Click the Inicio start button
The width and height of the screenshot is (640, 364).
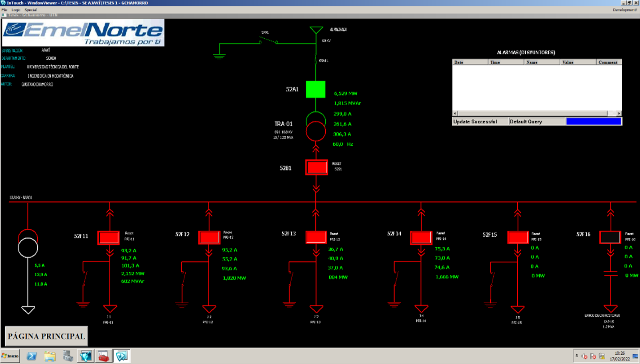(10, 356)
